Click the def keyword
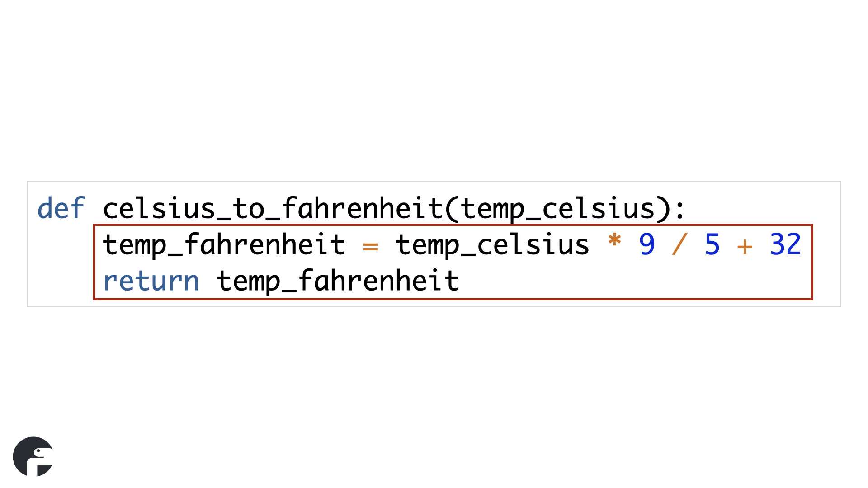The height and width of the screenshot is (488, 868). [x=61, y=208]
